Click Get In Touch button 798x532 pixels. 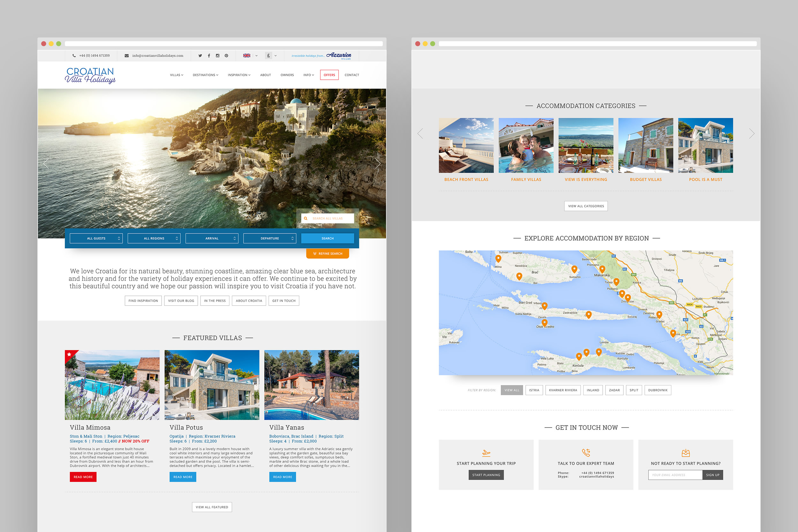[284, 301]
